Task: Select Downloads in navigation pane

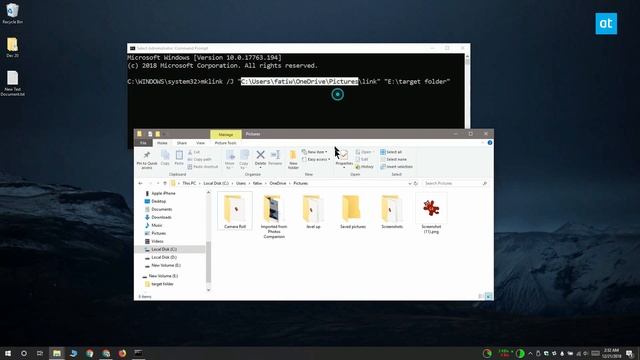Action: click(x=158, y=217)
